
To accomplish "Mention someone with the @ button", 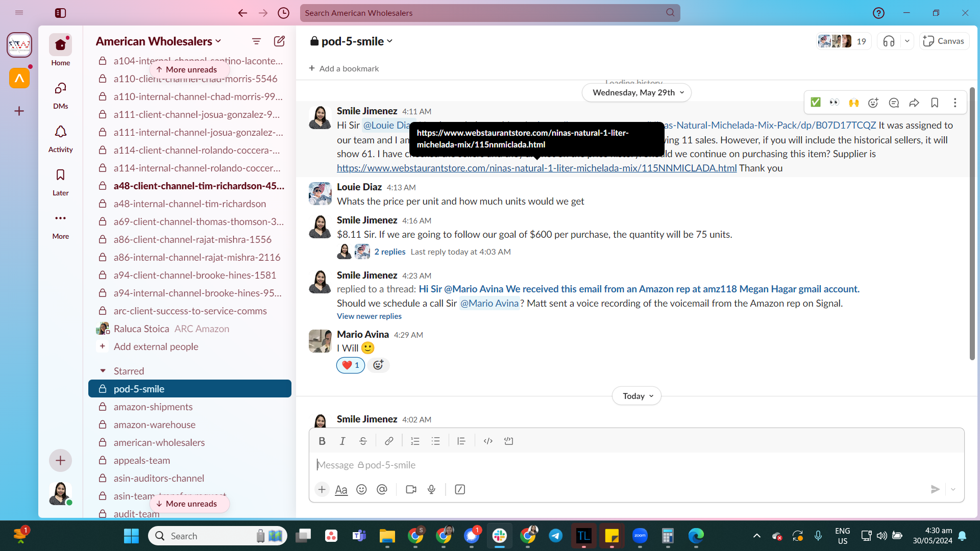I will [x=382, y=490].
